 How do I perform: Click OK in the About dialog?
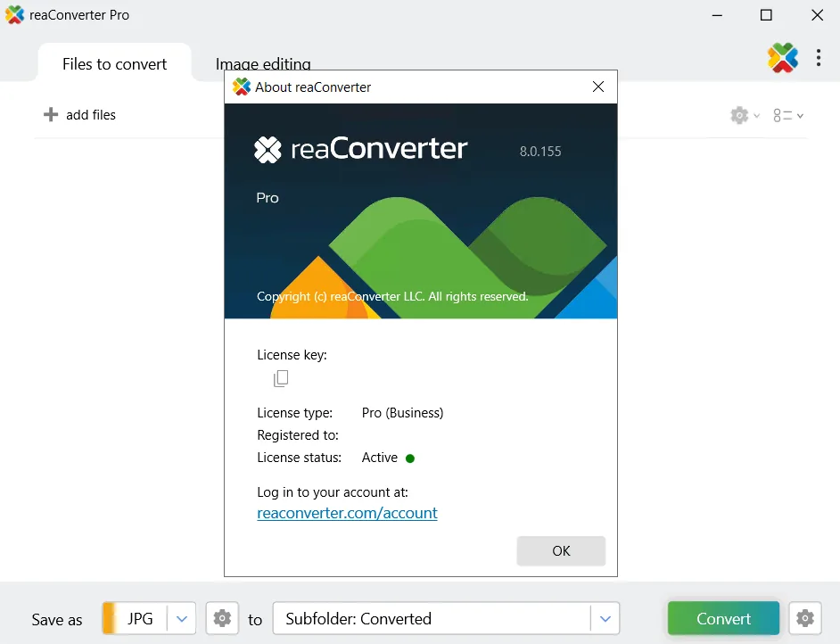pyautogui.click(x=561, y=550)
